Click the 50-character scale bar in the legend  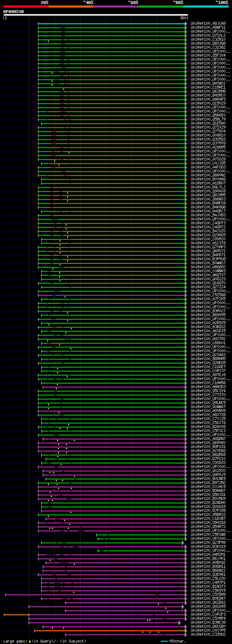click(x=164, y=641)
